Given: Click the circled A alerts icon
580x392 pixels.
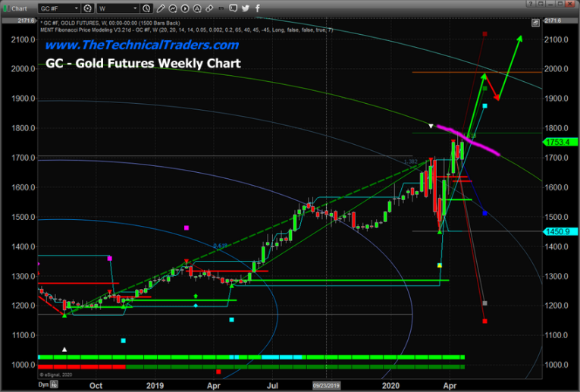Looking at the screenshot, I should coord(197,8).
